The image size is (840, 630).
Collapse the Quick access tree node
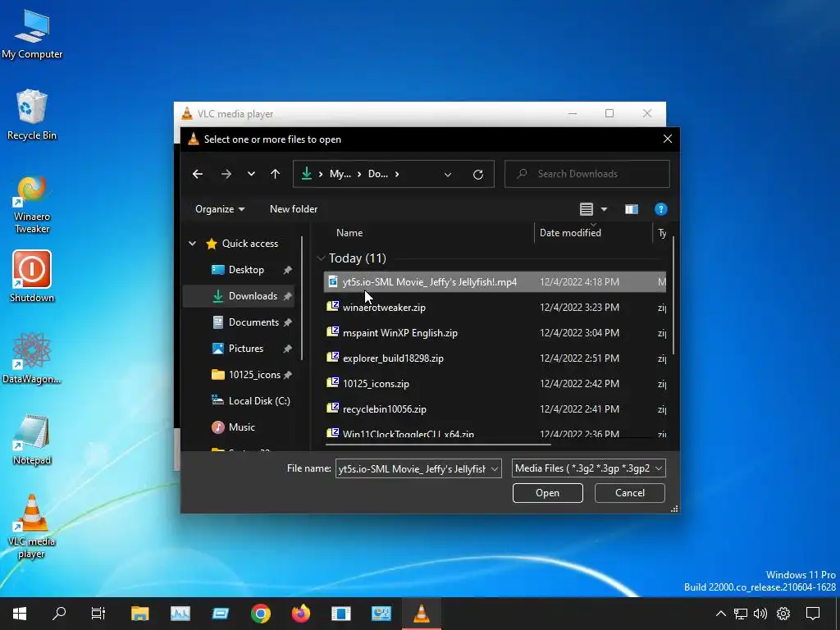point(192,243)
